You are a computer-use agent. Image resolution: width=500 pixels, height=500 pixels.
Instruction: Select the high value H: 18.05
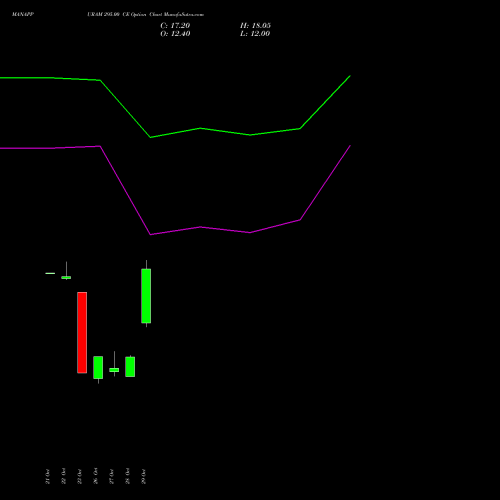(255, 26)
